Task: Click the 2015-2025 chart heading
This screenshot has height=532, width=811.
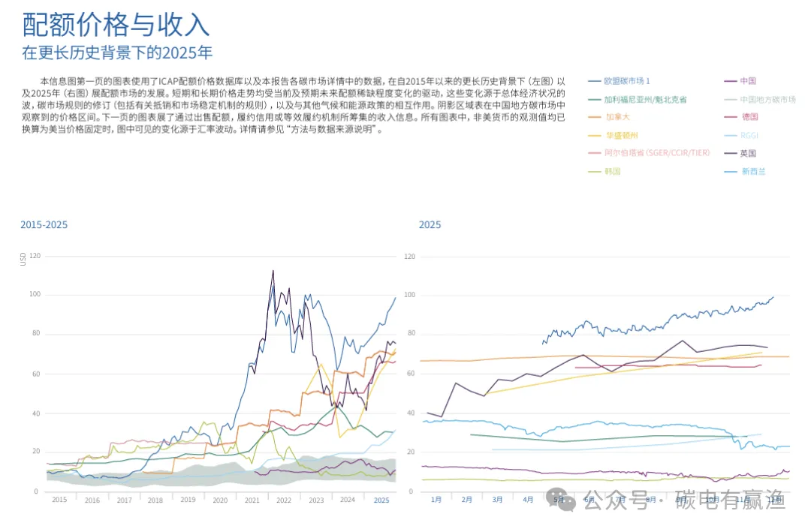Action: [44, 225]
